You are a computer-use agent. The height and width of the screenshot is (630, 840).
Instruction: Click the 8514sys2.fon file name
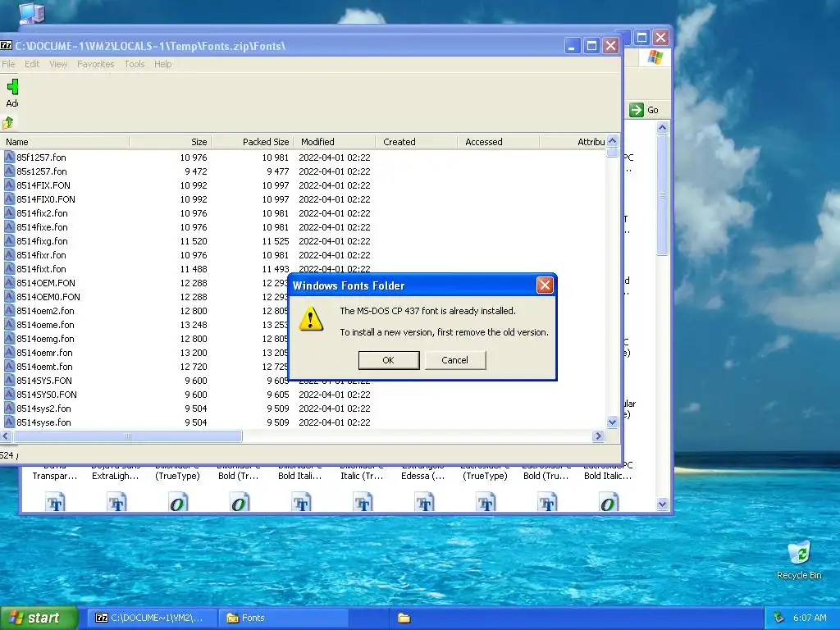click(x=43, y=409)
